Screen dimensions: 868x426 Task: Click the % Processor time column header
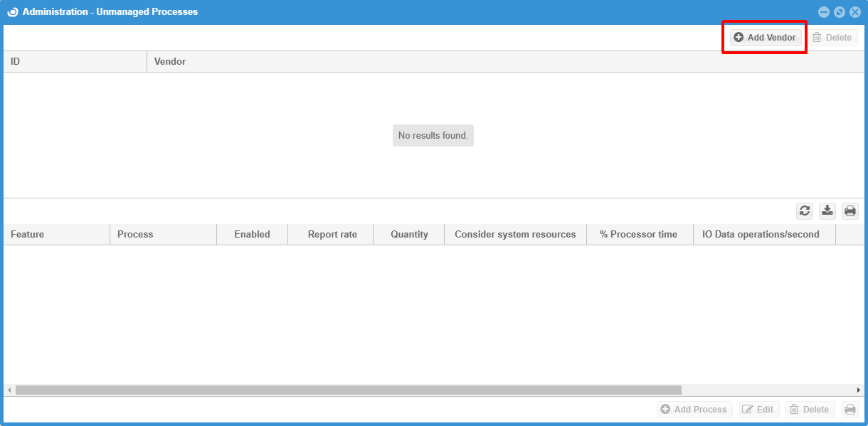click(x=638, y=235)
